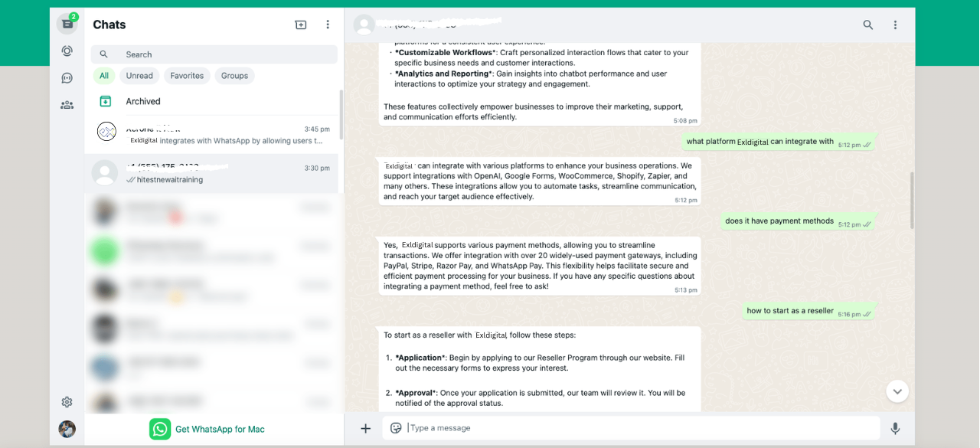The height and width of the screenshot is (448, 980).
Task: Open the hitestnewaitraining chat
Action: coord(212,174)
